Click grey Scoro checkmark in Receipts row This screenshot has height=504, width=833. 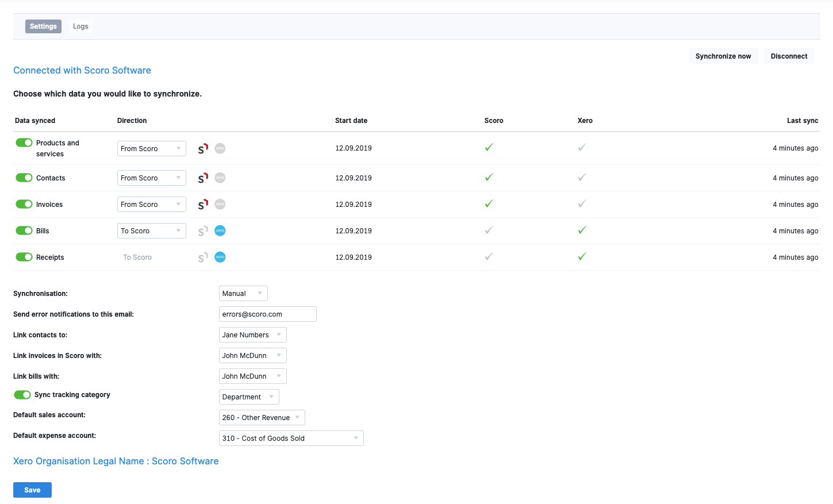(x=489, y=257)
